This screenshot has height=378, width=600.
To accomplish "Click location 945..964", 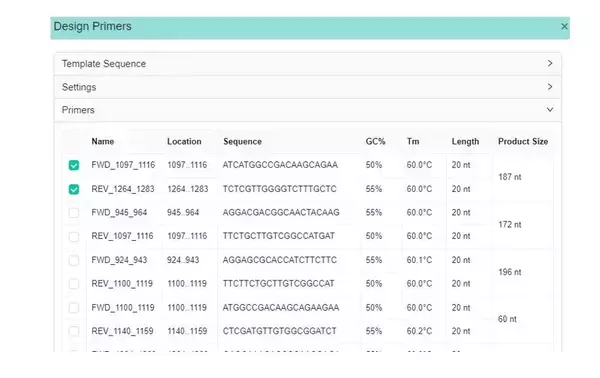I will click(183, 212).
